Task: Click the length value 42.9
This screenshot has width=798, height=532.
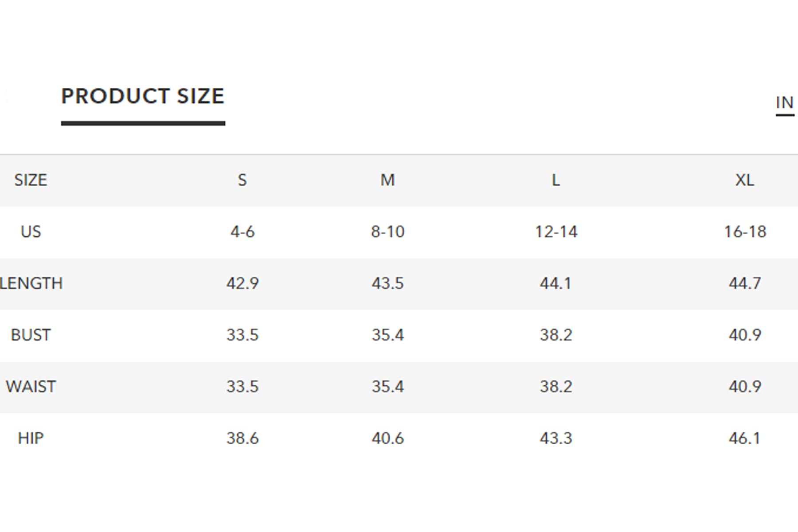Action: point(243,283)
